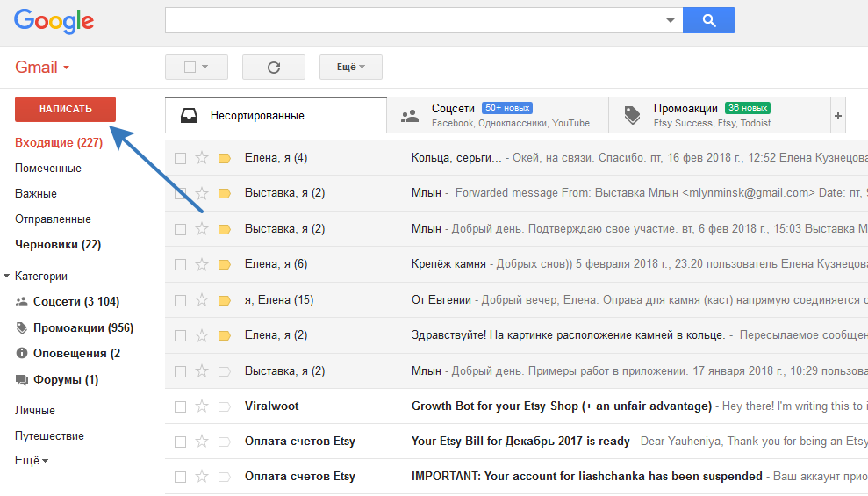Collapse the Категории section in sidebar
This screenshot has width=868, height=496.
(7, 276)
